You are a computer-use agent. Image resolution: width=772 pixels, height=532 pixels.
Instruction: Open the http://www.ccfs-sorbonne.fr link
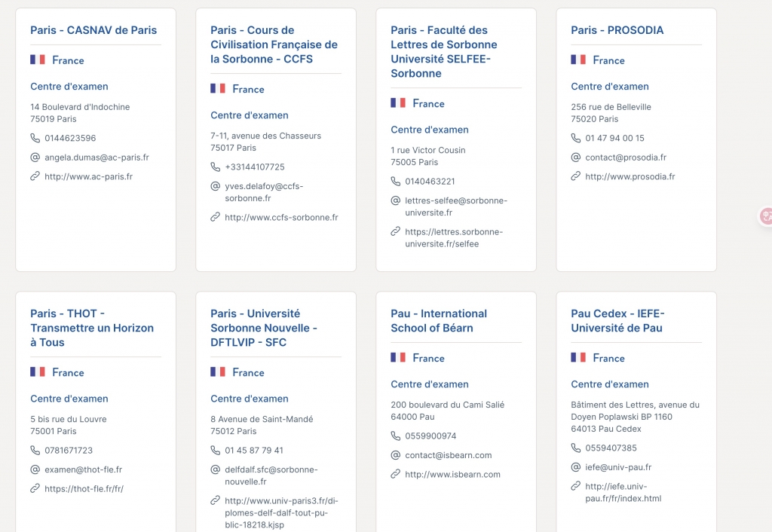click(281, 217)
